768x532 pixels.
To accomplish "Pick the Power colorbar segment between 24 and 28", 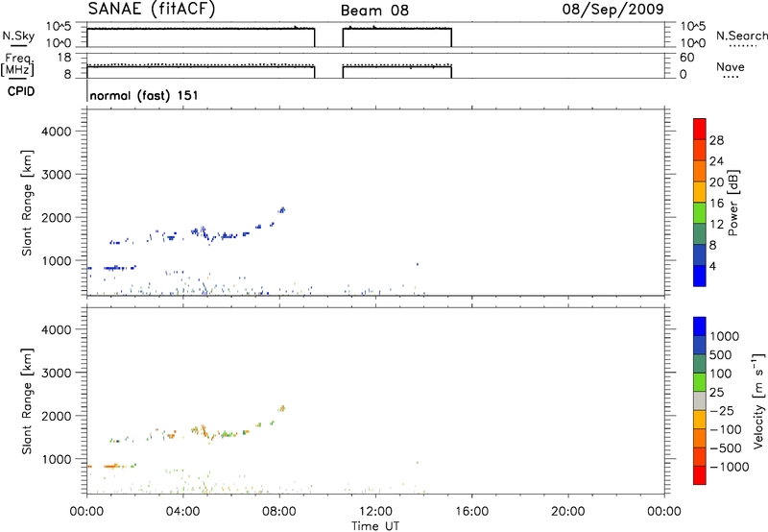I will click(700, 150).
